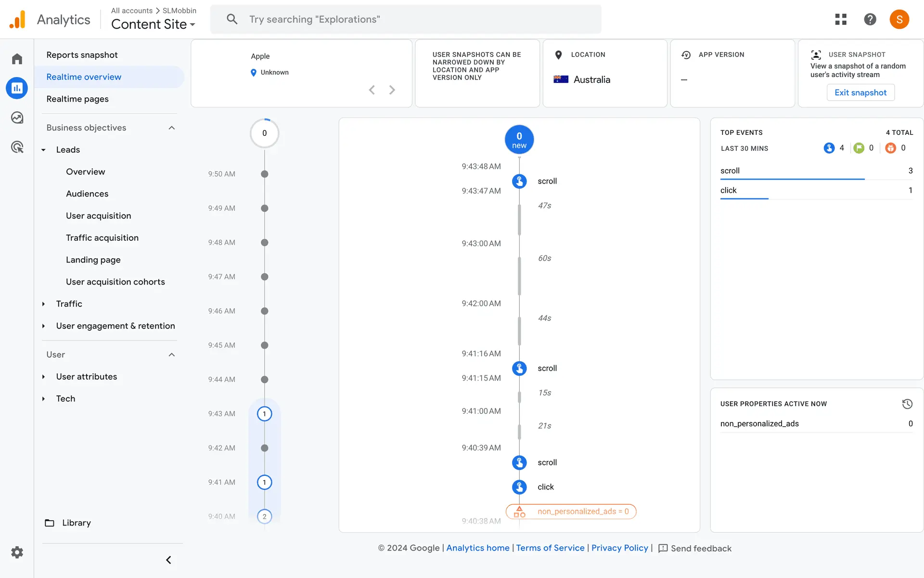Collapse the User section chevron
Image resolution: width=924 pixels, height=578 pixels.
[x=172, y=355]
